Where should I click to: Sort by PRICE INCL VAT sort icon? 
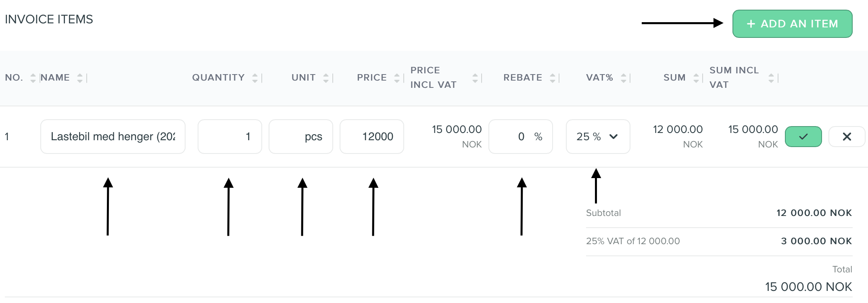(475, 78)
